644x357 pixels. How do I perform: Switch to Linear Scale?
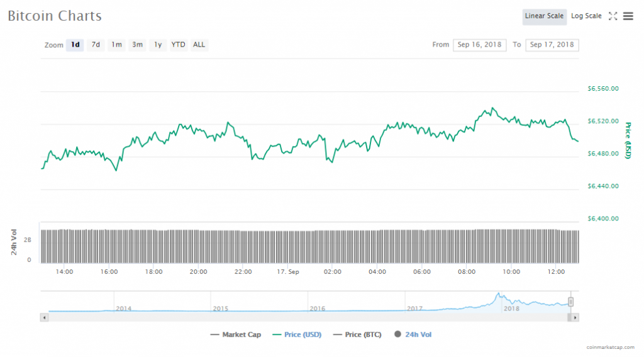[x=544, y=16]
